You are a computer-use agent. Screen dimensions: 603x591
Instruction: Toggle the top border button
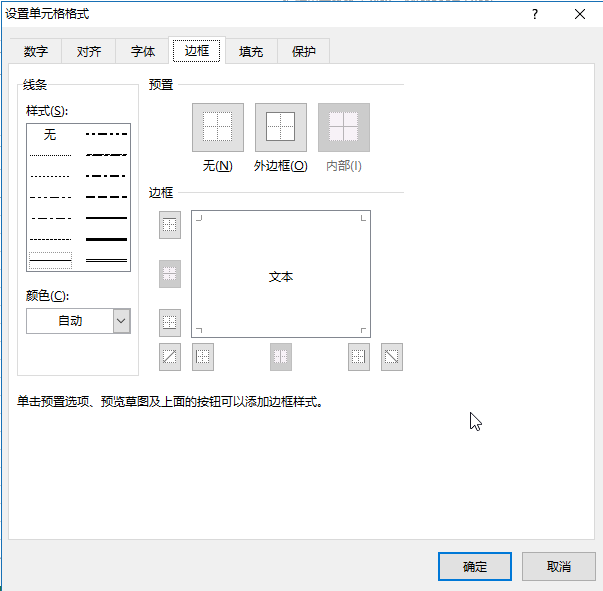tap(170, 226)
